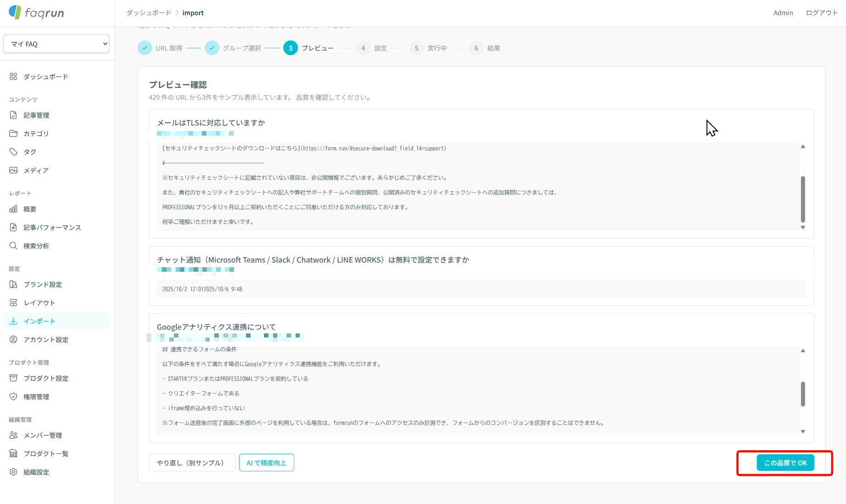846x504 pixels.
Task: Click the 記事パフォーマンス icon
Action: (x=13, y=228)
